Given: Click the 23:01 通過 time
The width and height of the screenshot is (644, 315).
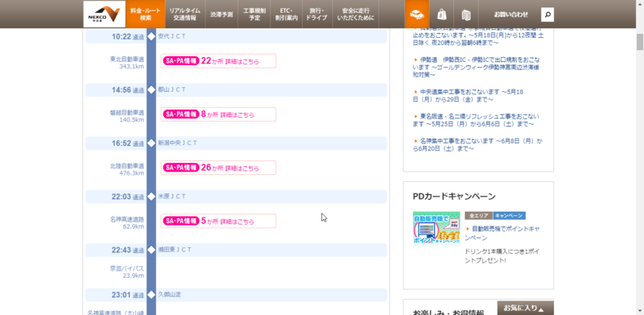Looking at the screenshot, I should (x=128, y=295).
